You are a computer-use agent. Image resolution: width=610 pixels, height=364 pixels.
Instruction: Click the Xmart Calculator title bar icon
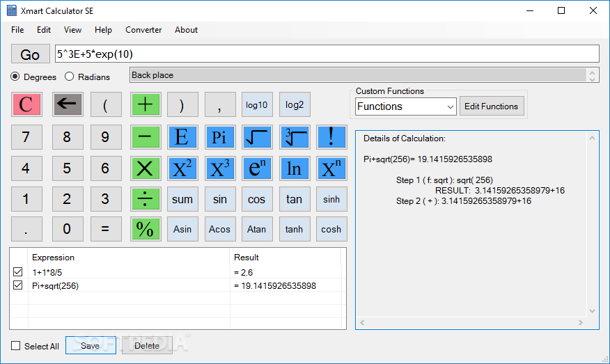point(12,10)
